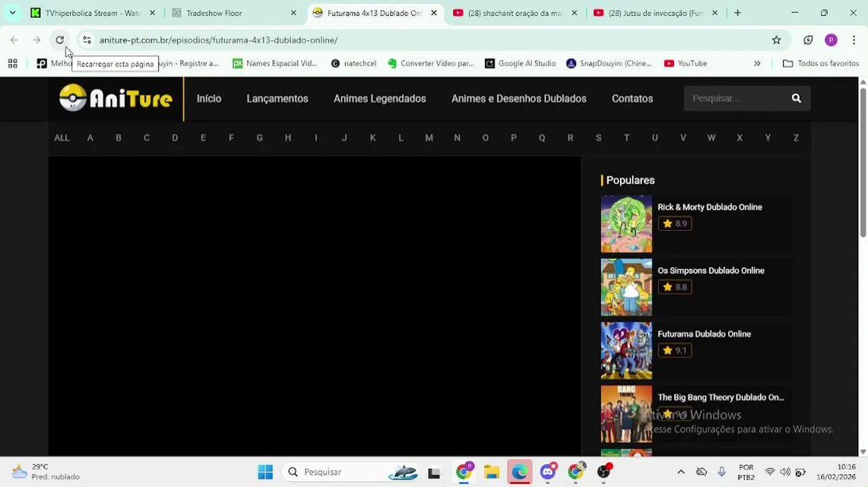Switch to Jutsu de invocação YouTube tab

tap(656, 13)
